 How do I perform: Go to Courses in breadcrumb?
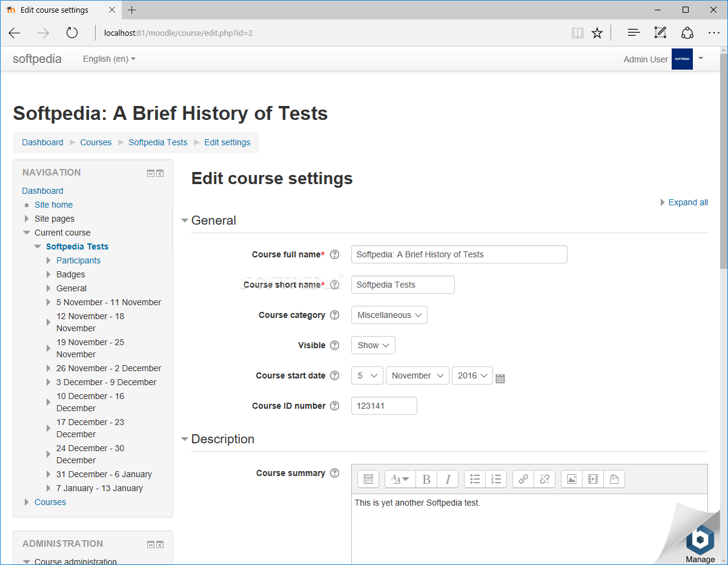coord(96,142)
